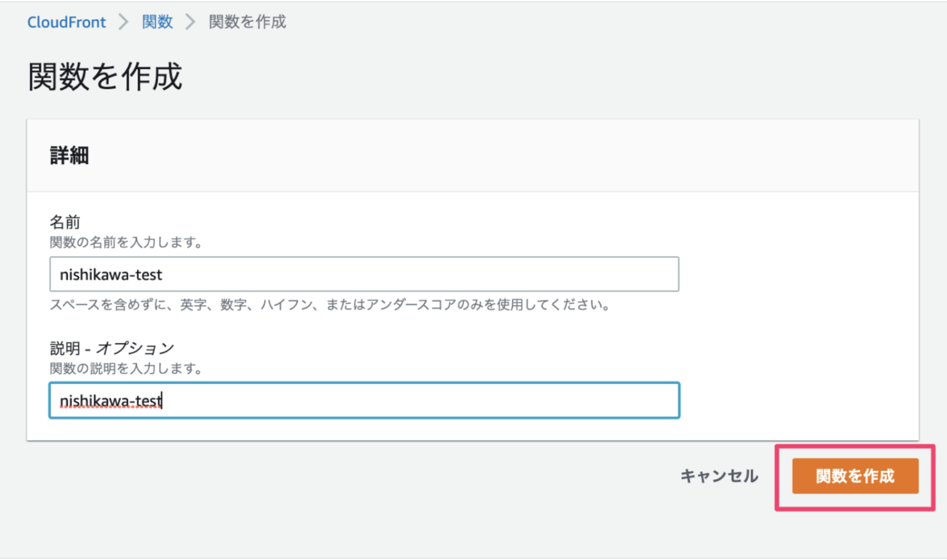This screenshot has width=947, height=560.
Task: Click the 関数を作成 page title
Action: coord(104,76)
